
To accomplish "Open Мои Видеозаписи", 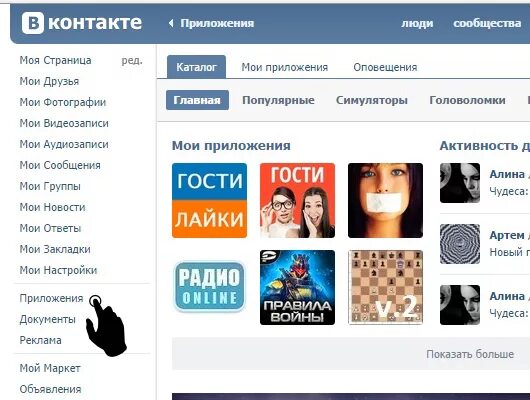I will (x=64, y=123).
